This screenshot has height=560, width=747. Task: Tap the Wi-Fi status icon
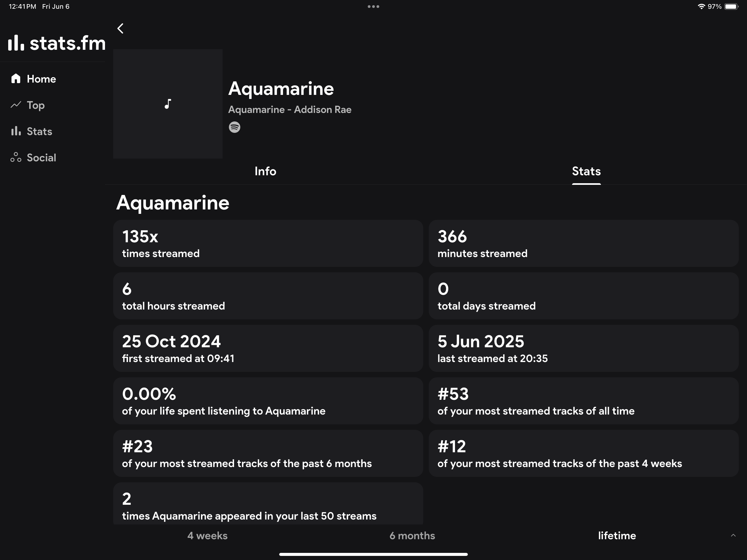701,6
